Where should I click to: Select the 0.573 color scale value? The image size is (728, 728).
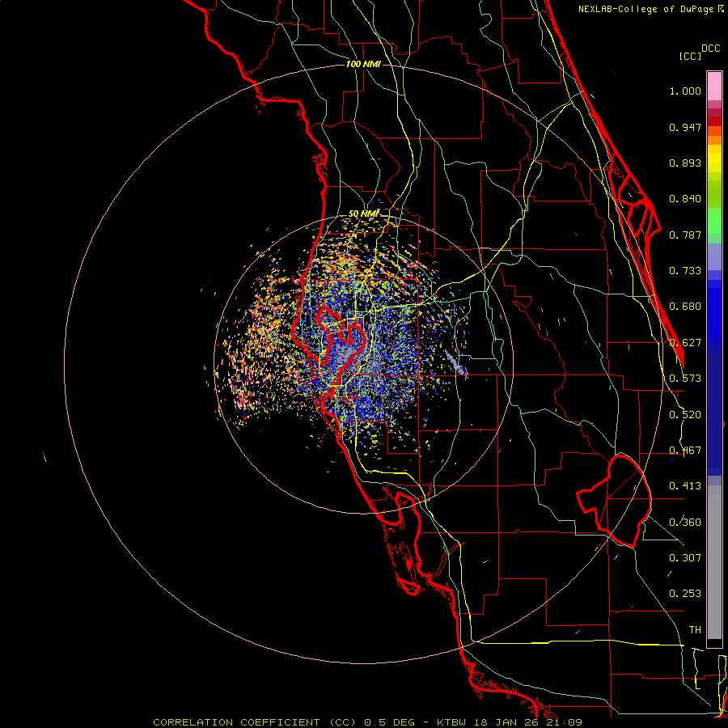685,379
